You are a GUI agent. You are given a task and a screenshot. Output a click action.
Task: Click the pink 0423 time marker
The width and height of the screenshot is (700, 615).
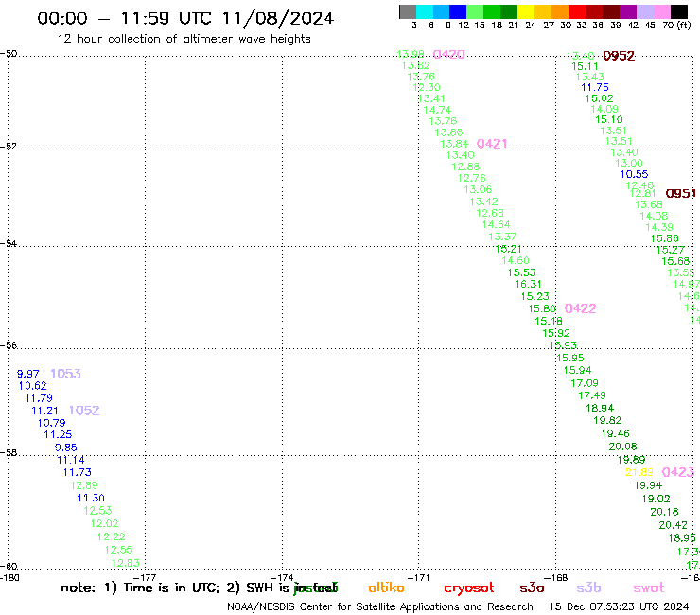[678, 472]
